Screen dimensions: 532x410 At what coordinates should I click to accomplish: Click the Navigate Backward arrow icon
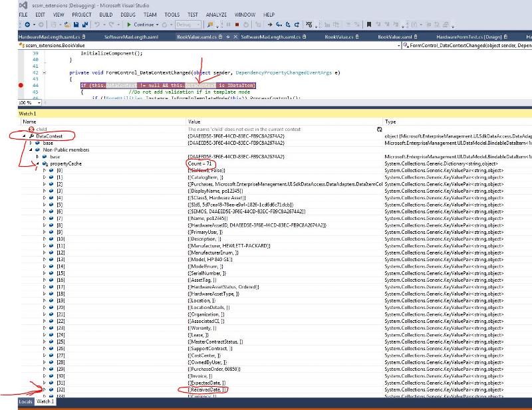pyautogui.click(x=27, y=25)
